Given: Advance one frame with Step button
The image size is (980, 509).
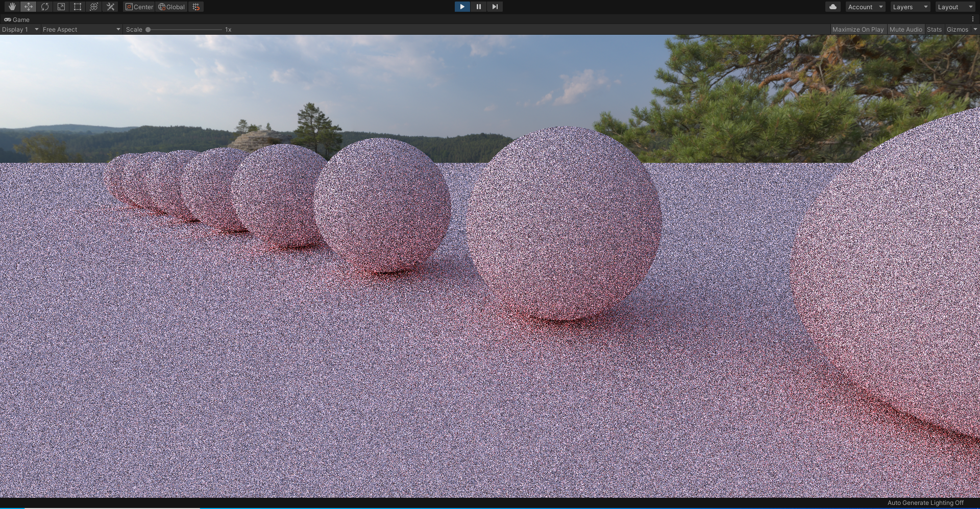Looking at the screenshot, I should click(495, 7).
